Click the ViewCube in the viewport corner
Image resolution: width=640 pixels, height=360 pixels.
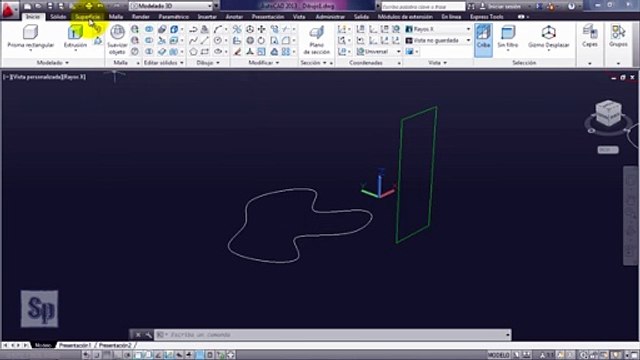608,113
